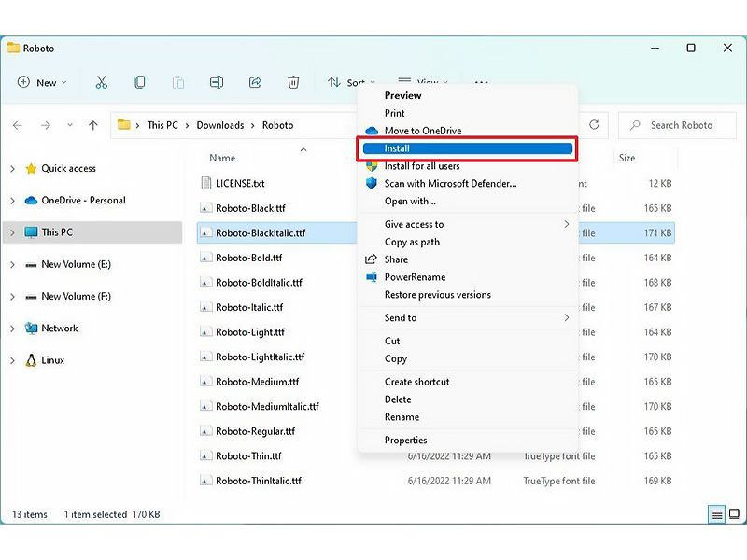Click the Copy icon in toolbar
Screen dimensions: 747x560
139,82
